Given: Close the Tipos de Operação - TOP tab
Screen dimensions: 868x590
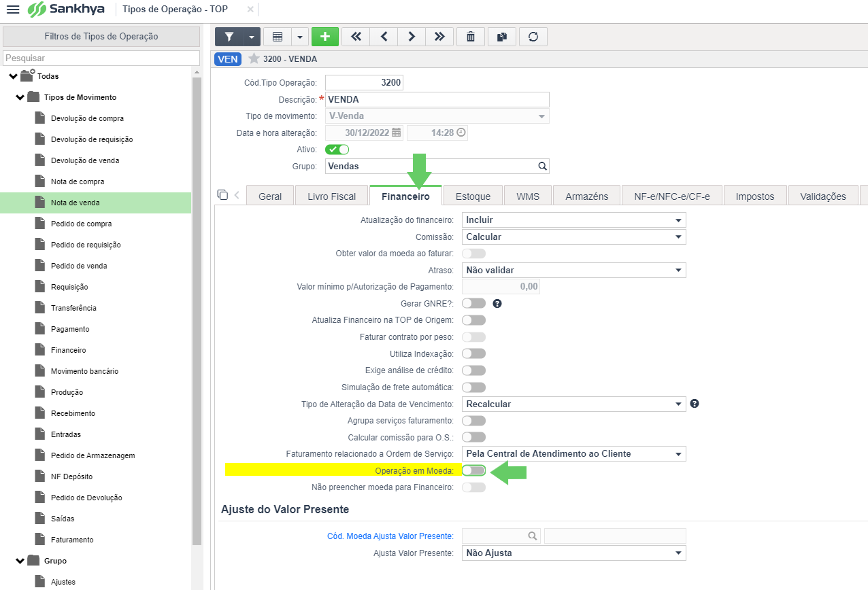Looking at the screenshot, I should click(250, 10).
